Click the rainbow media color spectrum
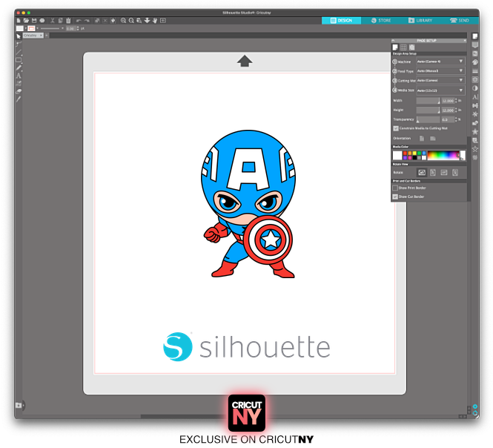The image size is (493, 448). 443,156
